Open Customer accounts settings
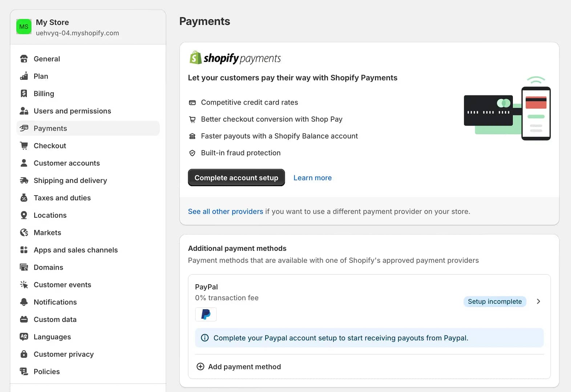 point(88,163)
